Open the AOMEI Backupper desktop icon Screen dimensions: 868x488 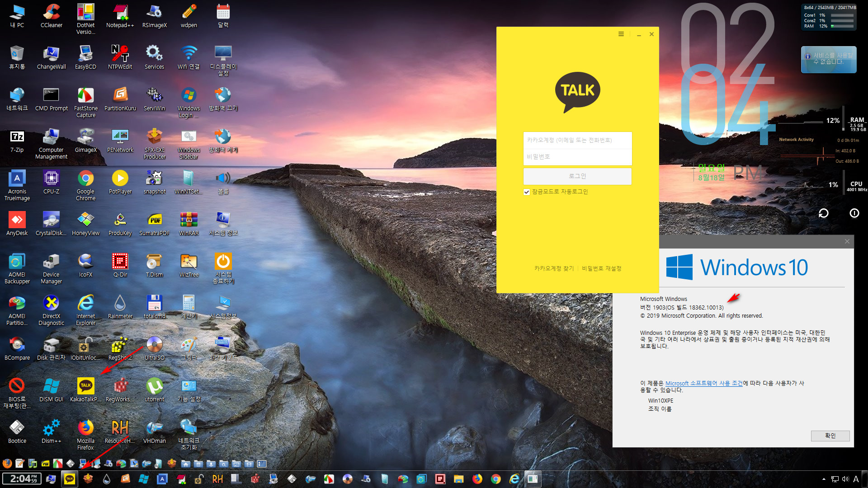[x=17, y=268]
